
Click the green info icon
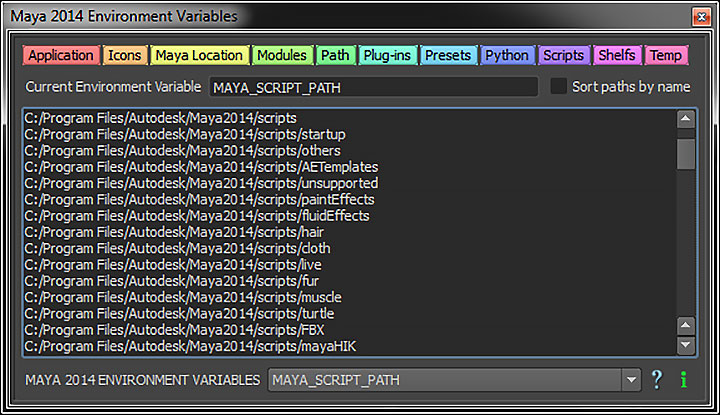[x=684, y=380]
